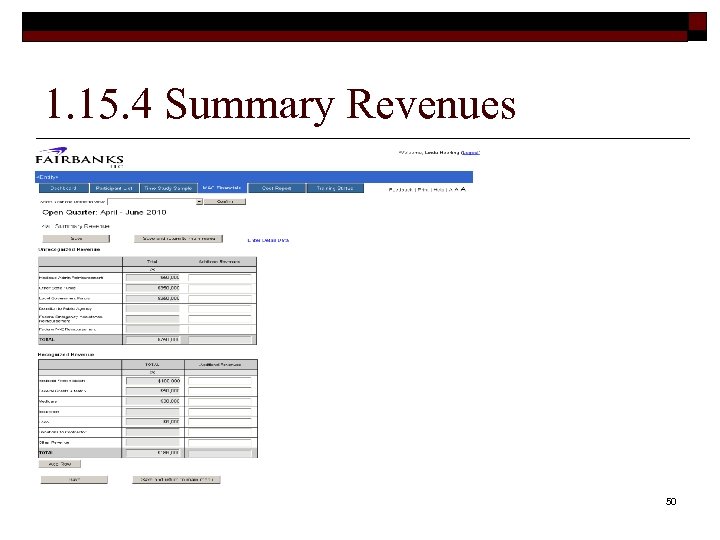This screenshot has width=720, height=540.
Task: Select the 4,100,000 total field in Recognized Revenue
Action: coord(153,381)
